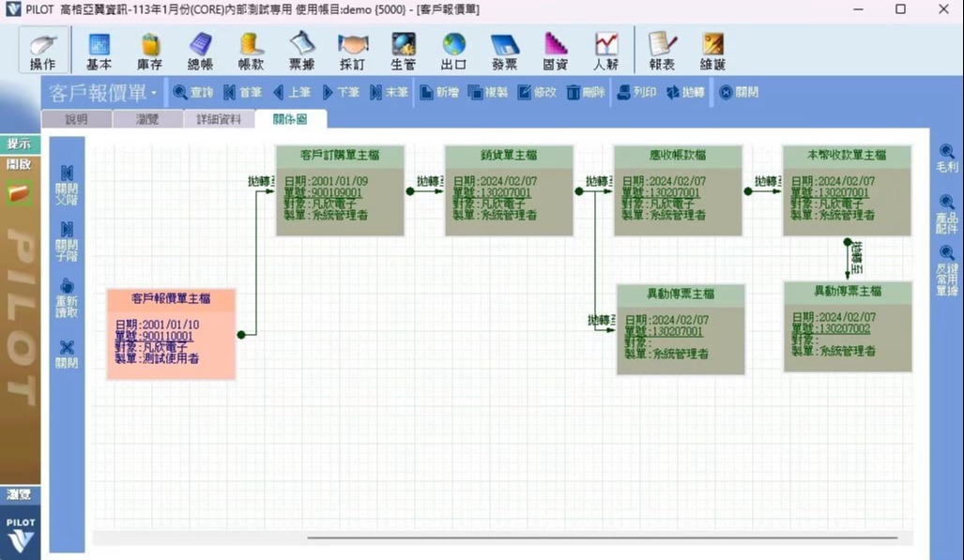Go to next record with 下筆
This screenshot has height=560, width=964.
[341, 93]
